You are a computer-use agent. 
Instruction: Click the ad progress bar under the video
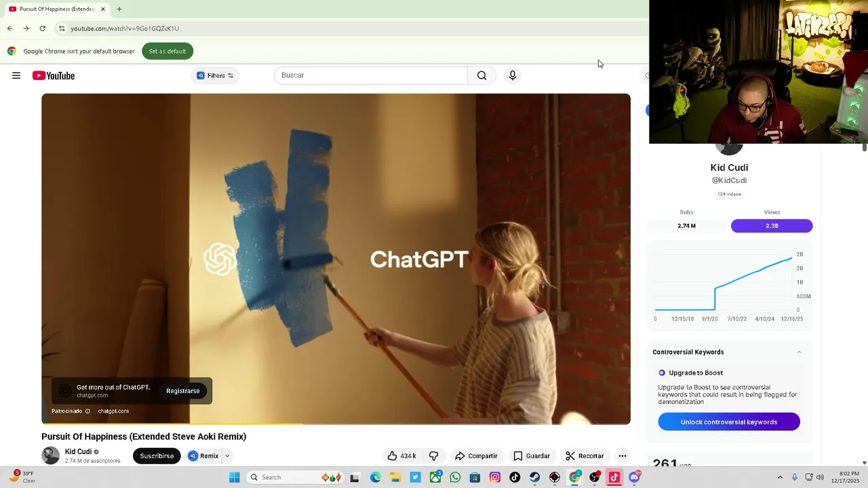click(336, 424)
